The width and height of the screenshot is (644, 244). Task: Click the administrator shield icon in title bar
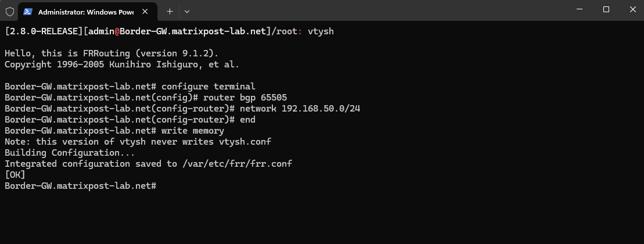(x=9, y=12)
